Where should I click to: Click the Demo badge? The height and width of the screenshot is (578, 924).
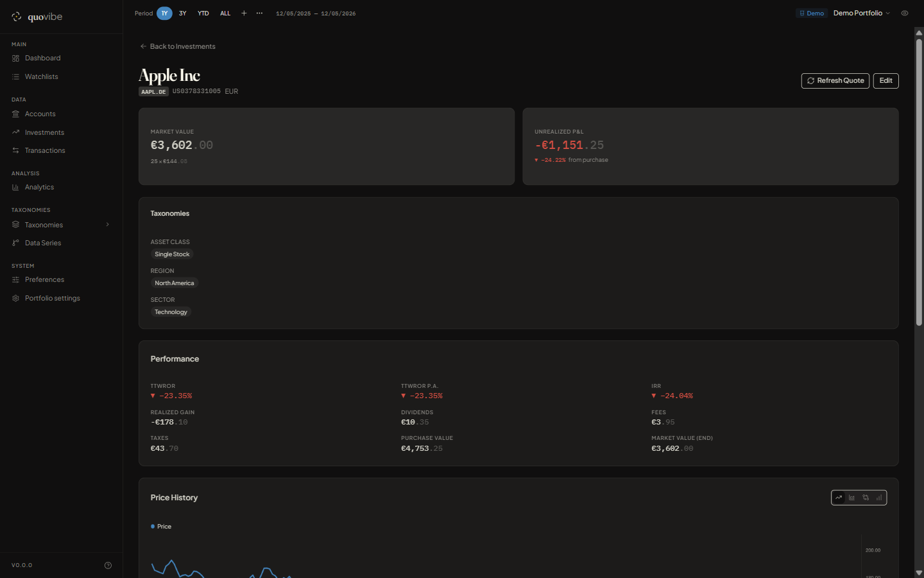pos(812,13)
